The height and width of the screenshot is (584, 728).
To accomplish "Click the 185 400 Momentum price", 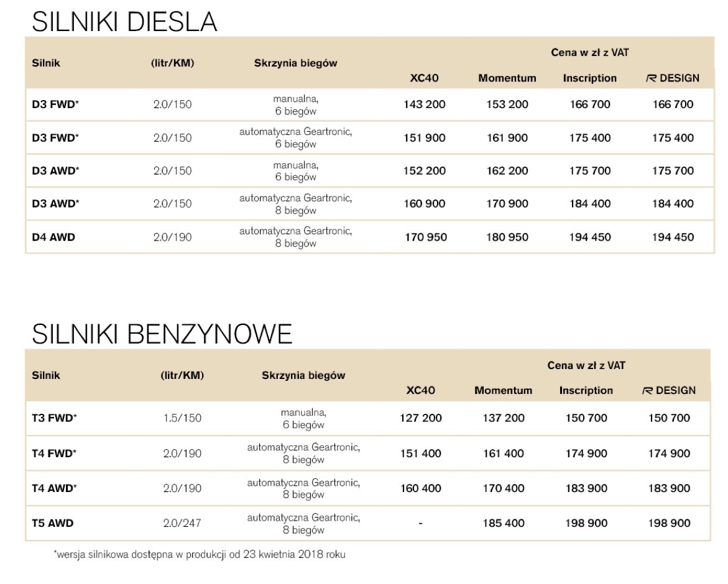I will (x=504, y=523).
